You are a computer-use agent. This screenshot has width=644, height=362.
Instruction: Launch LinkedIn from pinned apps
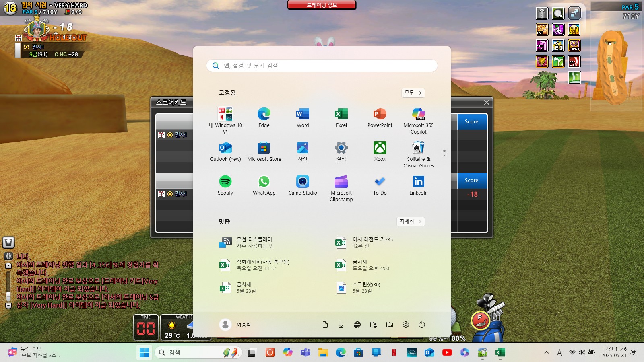click(x=419, y=185)
